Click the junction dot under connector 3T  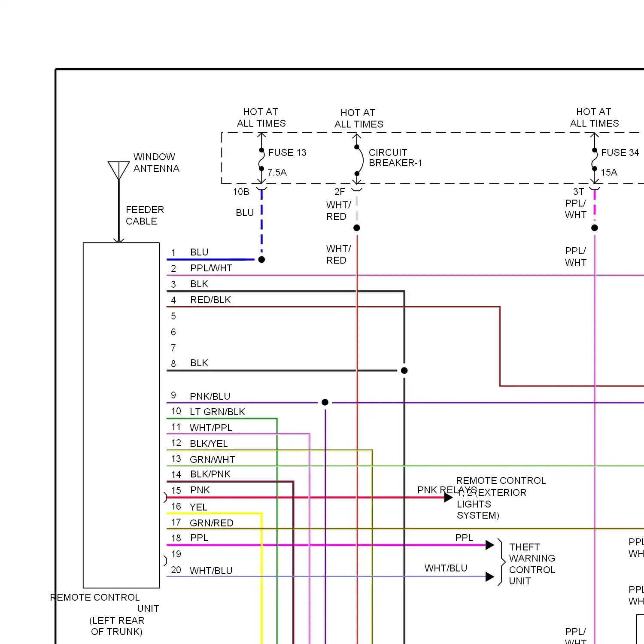pos(595,228)
